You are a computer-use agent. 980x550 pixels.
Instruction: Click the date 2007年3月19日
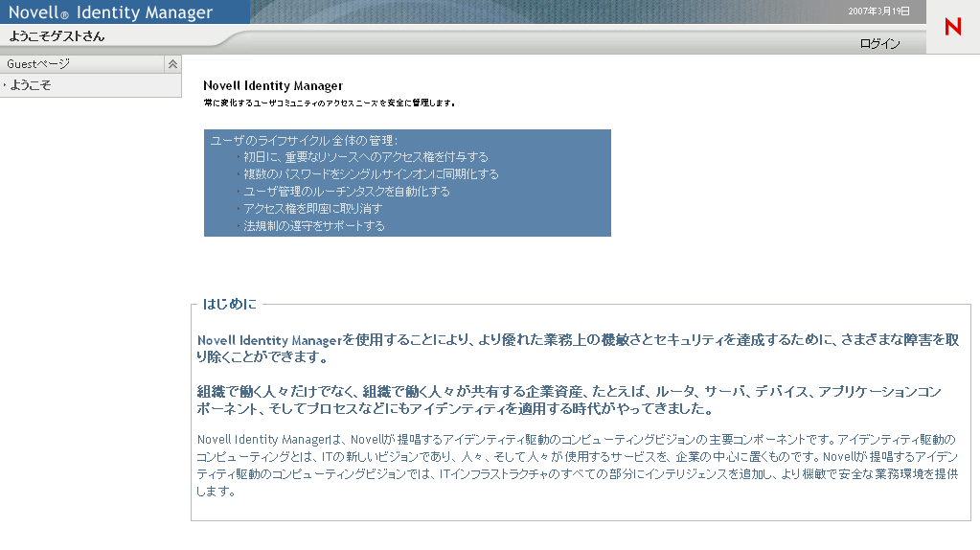tap(878, 11)
